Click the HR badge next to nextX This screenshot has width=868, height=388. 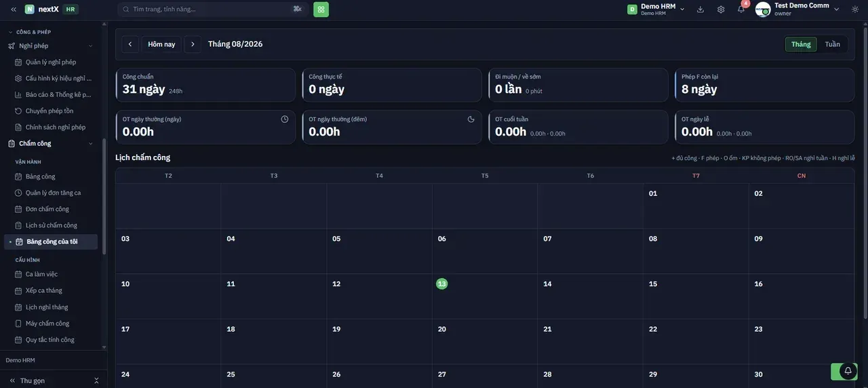point(71,9)
